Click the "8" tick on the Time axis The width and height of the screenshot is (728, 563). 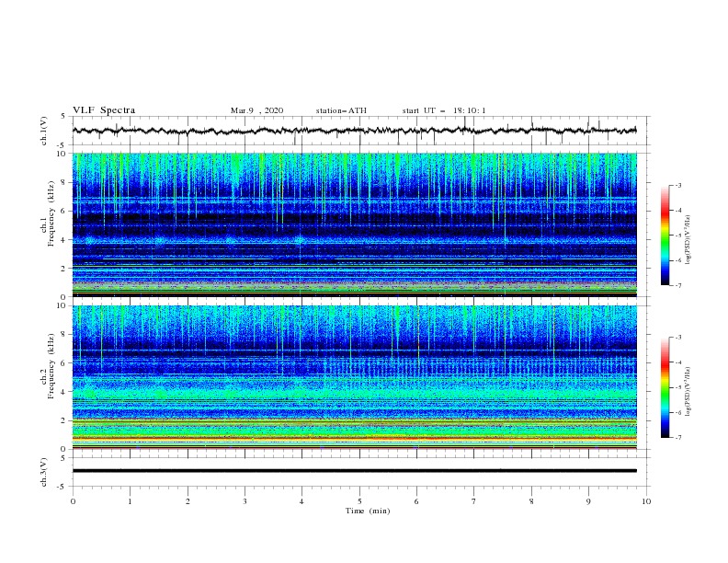coord(531,501)
